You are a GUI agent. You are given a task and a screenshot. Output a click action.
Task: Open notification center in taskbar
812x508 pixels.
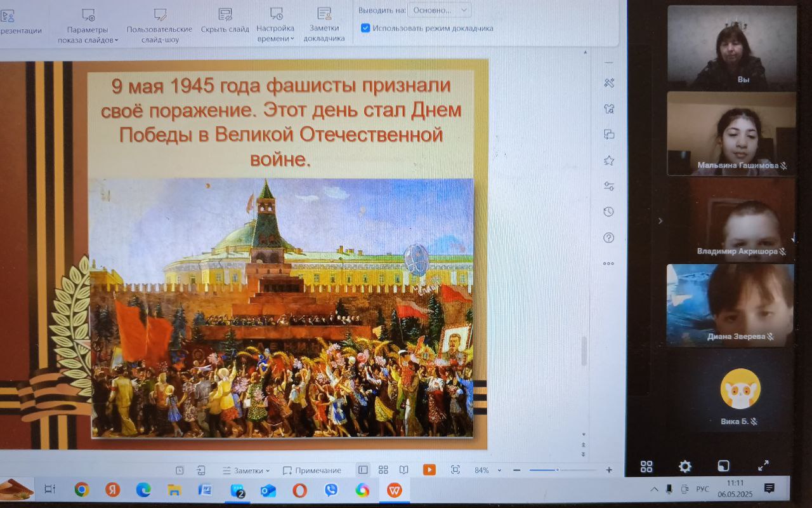tap(769, 488)
